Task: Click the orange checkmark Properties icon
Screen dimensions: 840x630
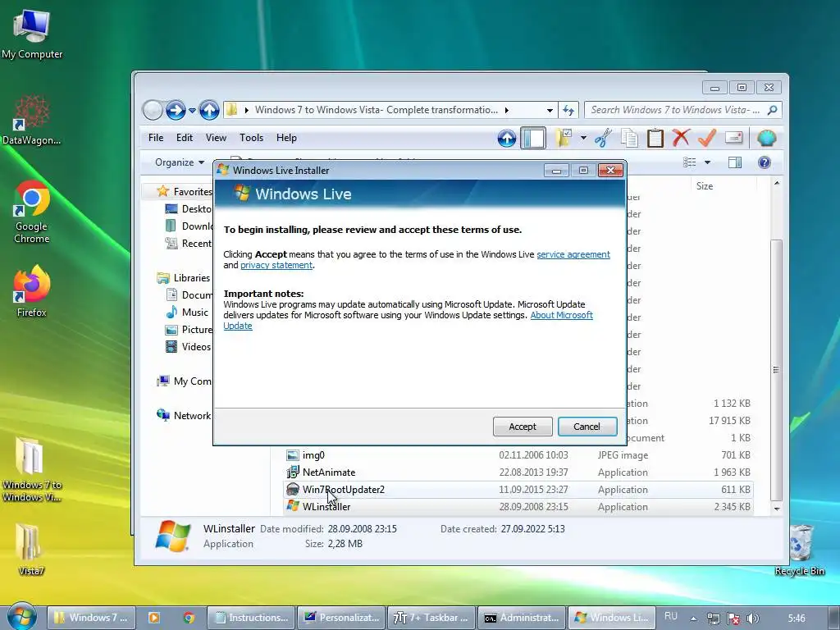Action: click(707, 138)
